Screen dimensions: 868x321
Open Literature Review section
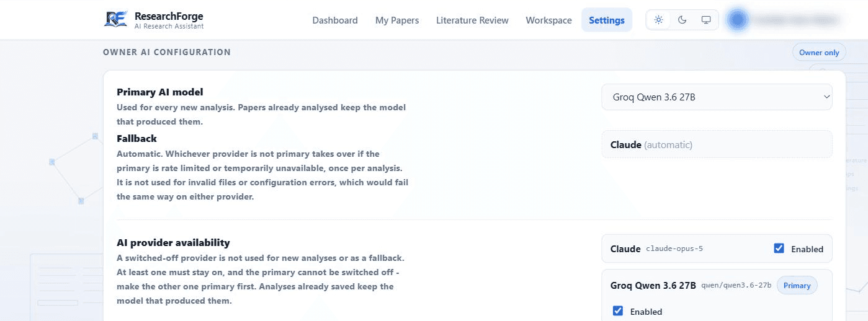pos(472,20)
